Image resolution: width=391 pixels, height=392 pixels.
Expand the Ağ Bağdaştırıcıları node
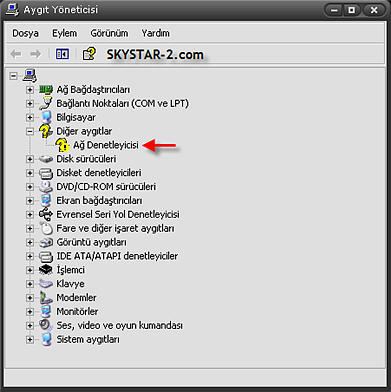(30, 90)
